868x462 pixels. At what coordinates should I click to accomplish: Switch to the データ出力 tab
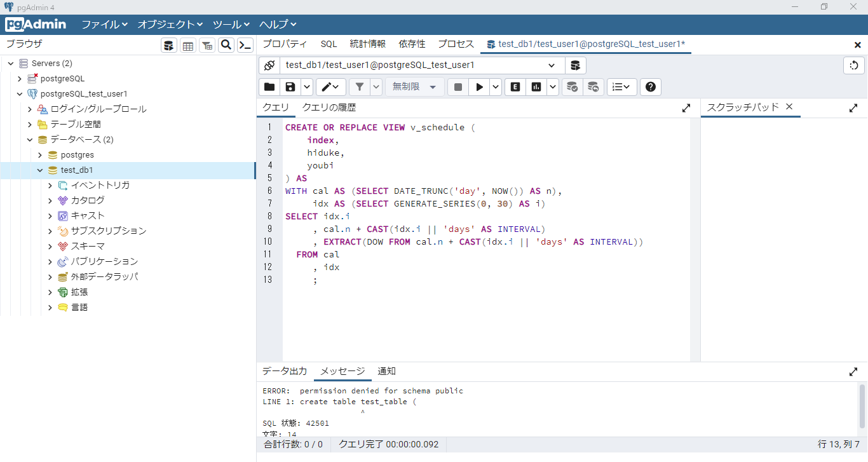click(x=285, y=371)
